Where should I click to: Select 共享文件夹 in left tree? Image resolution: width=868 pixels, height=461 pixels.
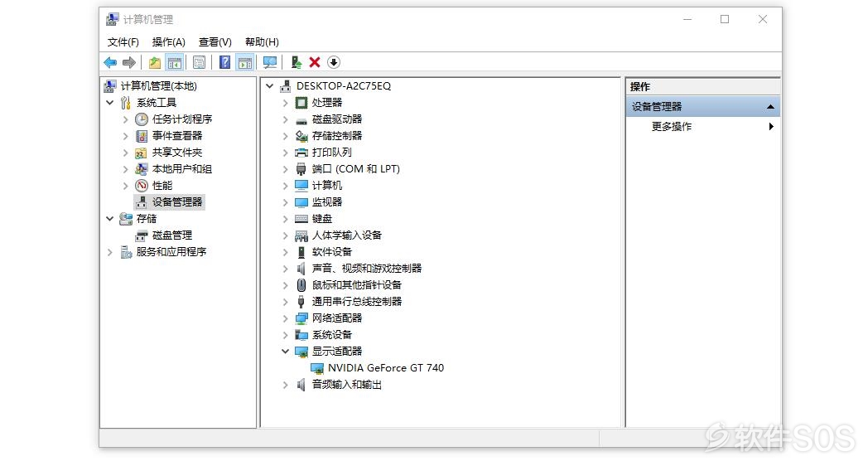pos(177,153)
